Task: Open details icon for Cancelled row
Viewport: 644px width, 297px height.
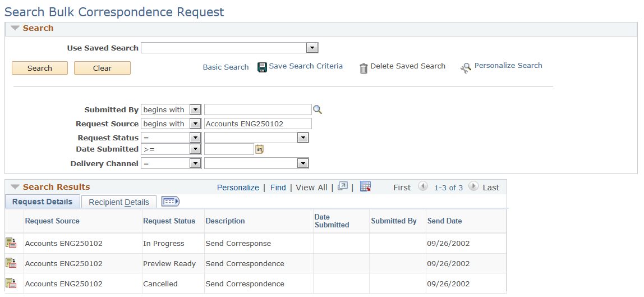Action: pyautogui.click(x=11, y=283)
